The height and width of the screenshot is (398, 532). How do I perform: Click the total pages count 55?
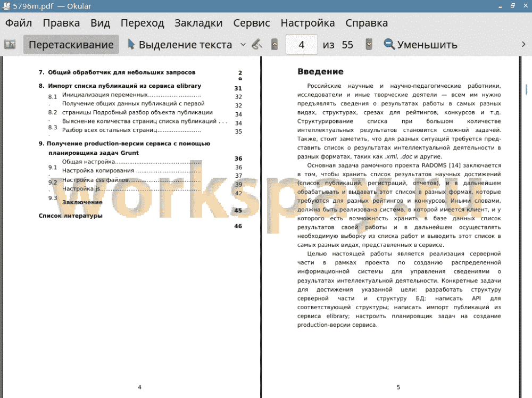[x=347, y=45]
